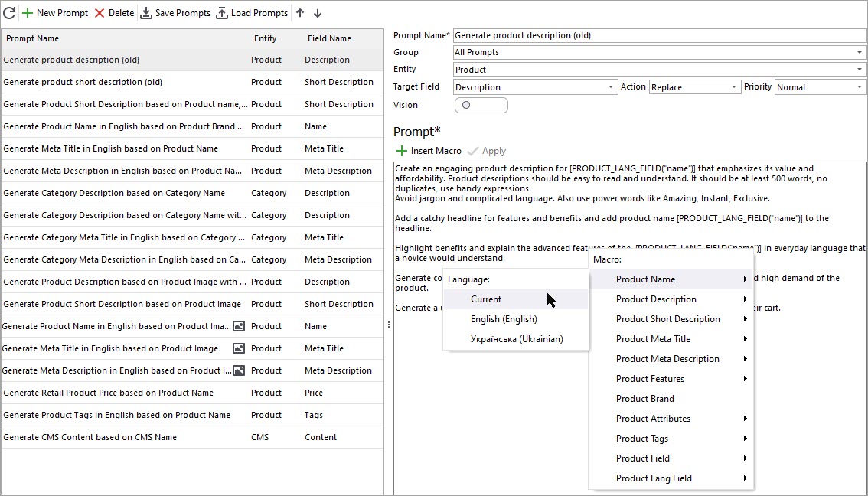Image resolution: width=868 pixels, height=496 pixels.
Task: Click the Save Prompts download icon
Action: 146,13
